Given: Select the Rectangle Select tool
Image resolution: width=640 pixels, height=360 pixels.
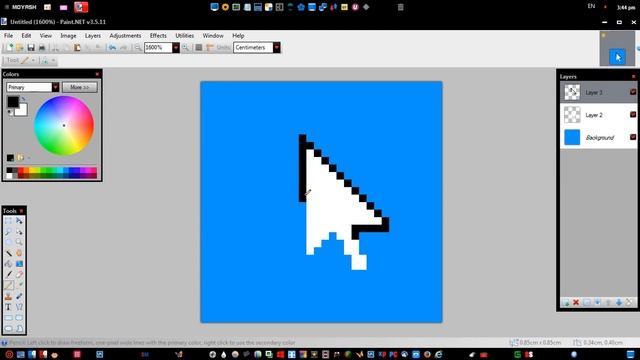Looking at the screenshot, I should pos(8,221).
